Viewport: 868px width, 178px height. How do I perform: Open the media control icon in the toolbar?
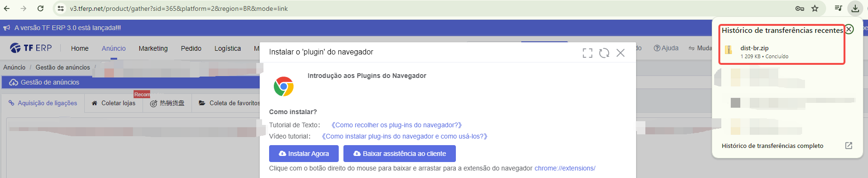point(838,8)
